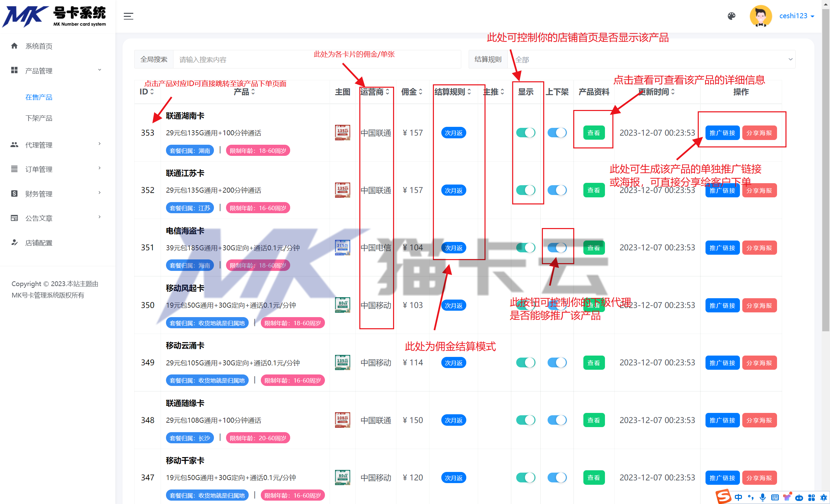Toggle 上下架 switch for product 353
This screenshot has height=504, width=830.
click(x=557, y=133)
